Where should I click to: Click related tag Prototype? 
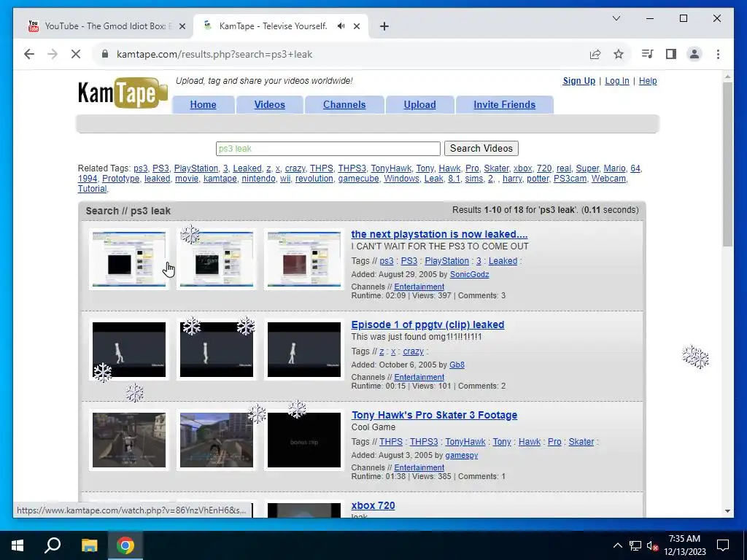click(x=120, y=179)
